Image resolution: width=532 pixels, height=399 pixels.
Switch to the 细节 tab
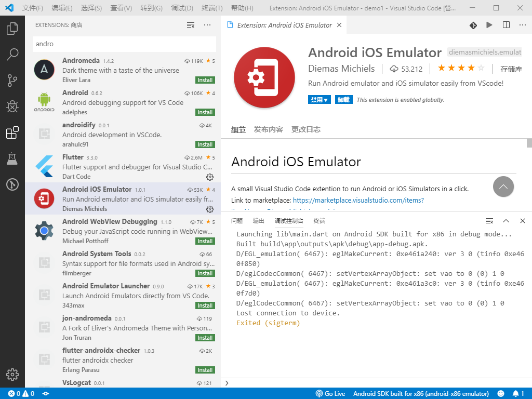(238, 129)
